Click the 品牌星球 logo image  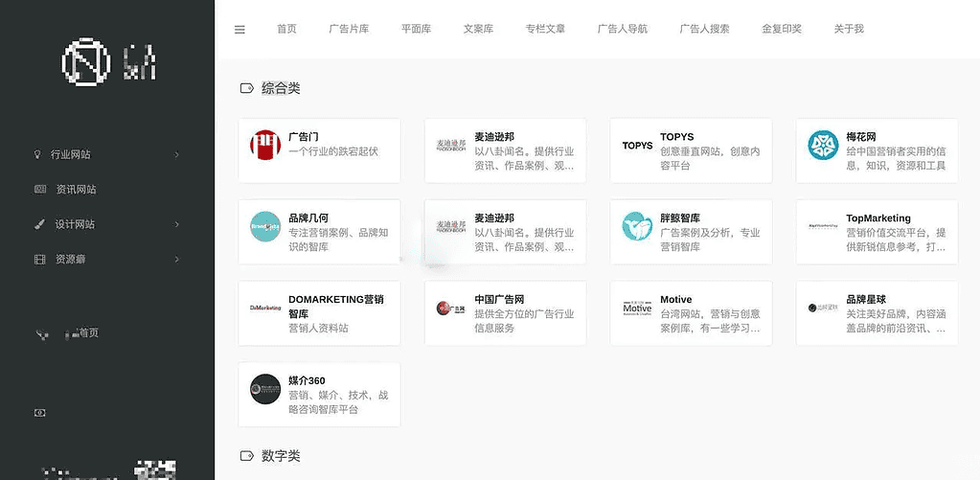coord(823,308)
